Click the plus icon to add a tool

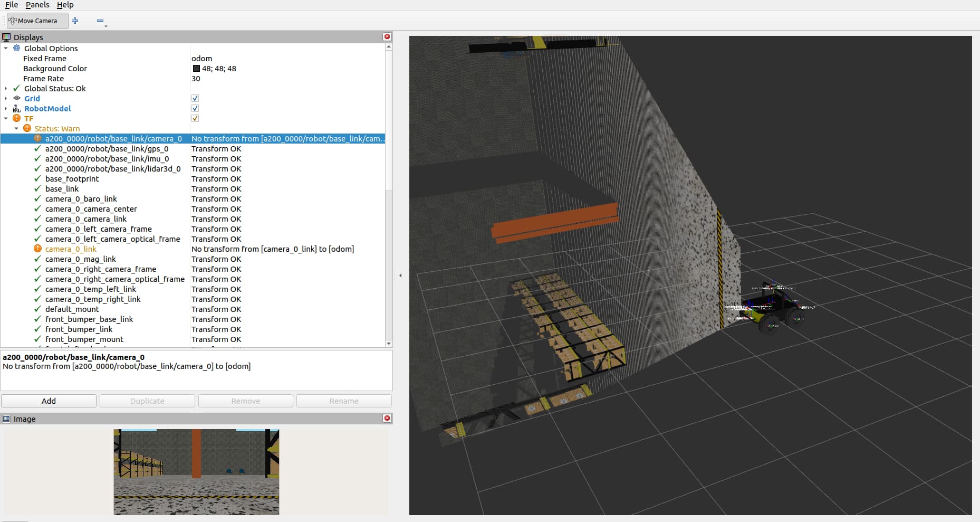(75, 21)
